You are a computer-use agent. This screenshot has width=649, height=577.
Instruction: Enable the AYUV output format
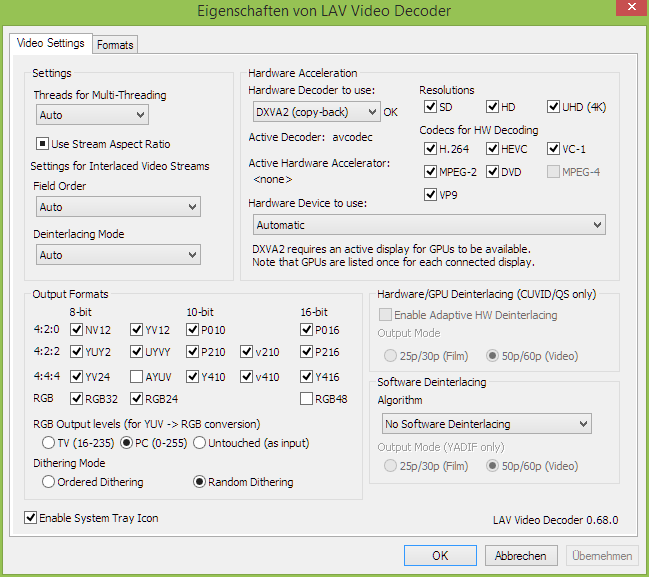pyautogui.click(x=135, y=377)
